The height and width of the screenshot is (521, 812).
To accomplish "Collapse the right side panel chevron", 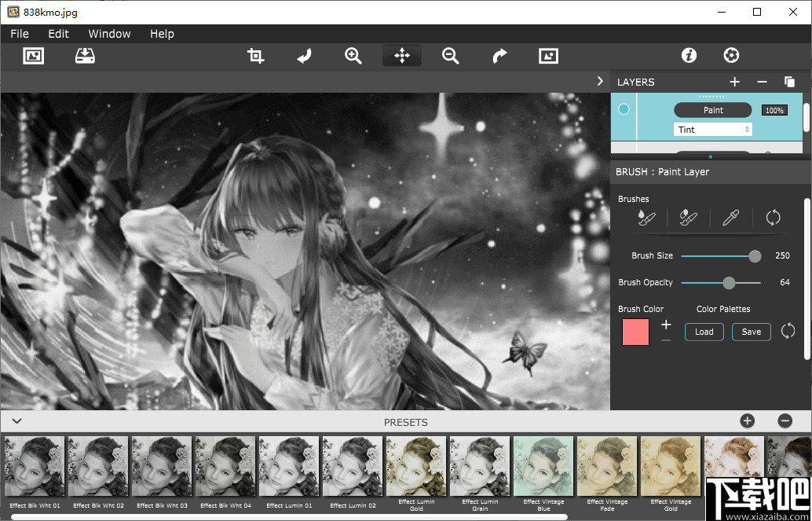I will pyautogui.click(x=600, y=81).
